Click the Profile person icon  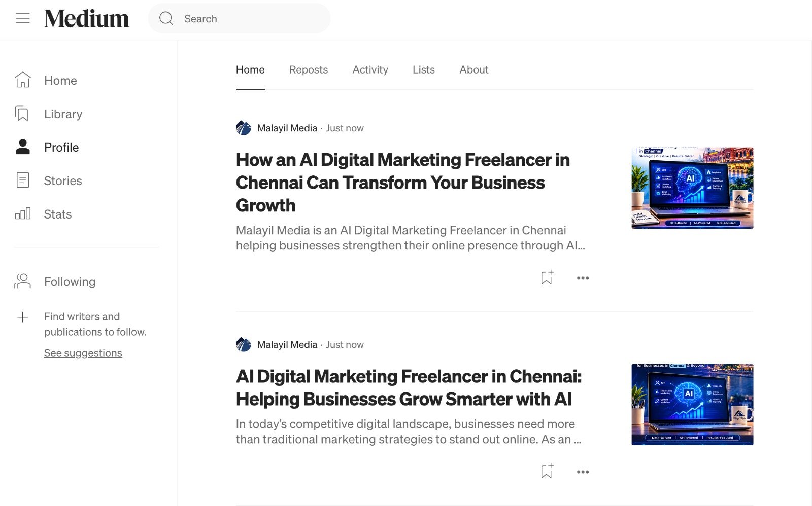pyautogui.click(x=23, y=147)
